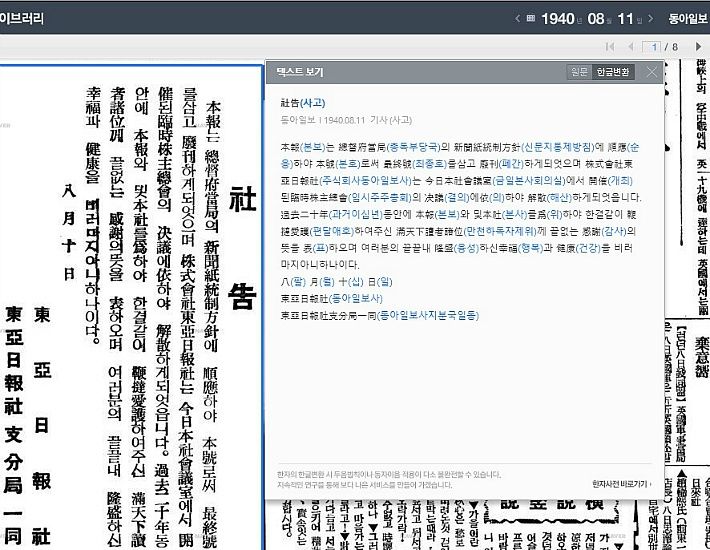Select the day 11 in the date
Viewport: 710px width, 550px height.
(x=625, y=19)
